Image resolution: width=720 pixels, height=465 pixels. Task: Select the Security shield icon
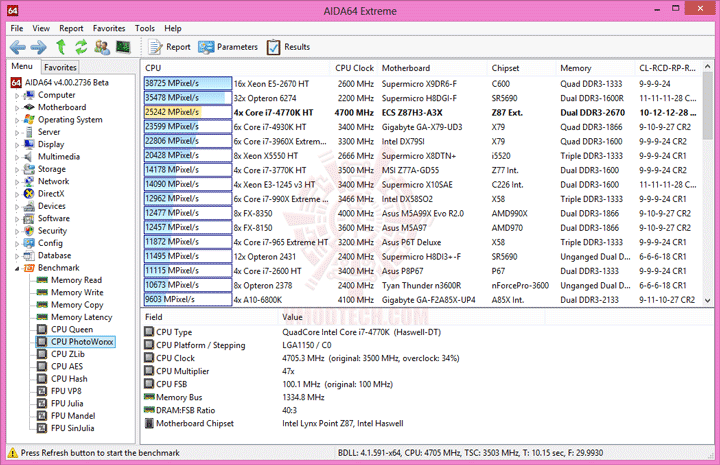point(29,231)
